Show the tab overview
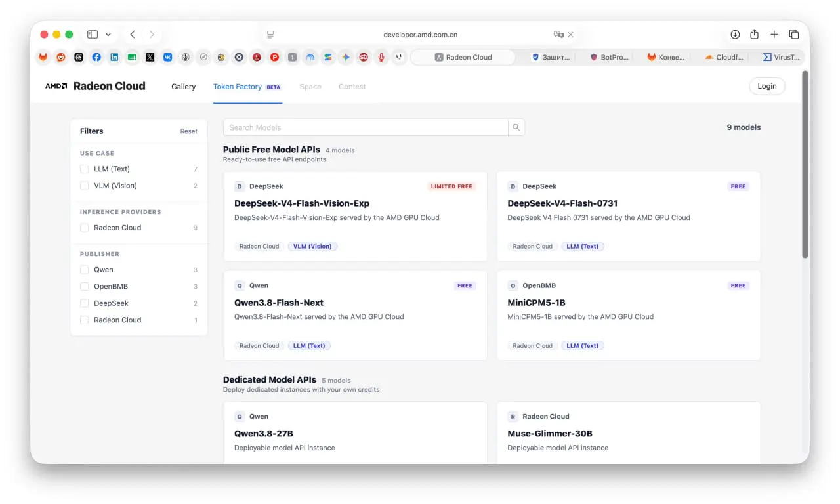This screenshot has width=840, height=504. (x=794, y=35)
